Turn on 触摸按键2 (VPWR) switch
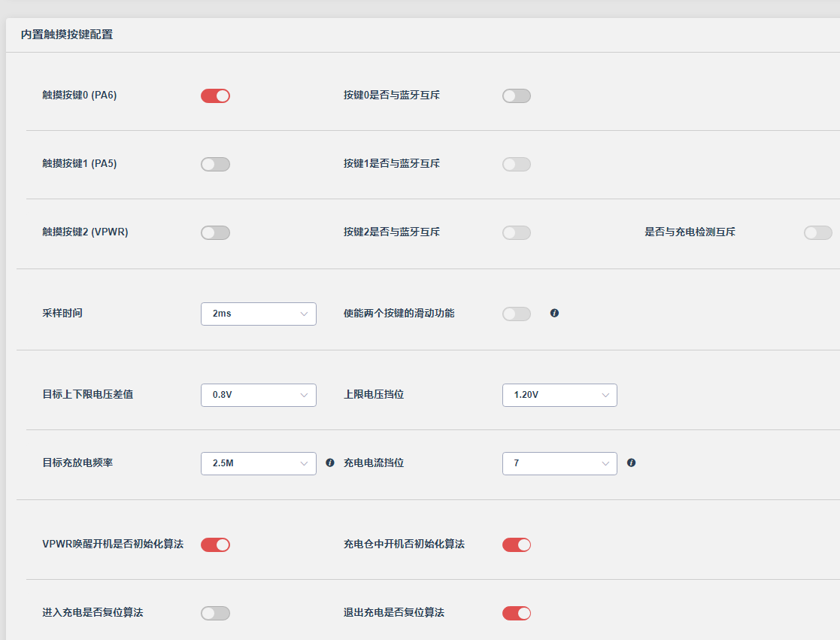The image size is (840, 640). pyautogui.click(x=215, y=233)
